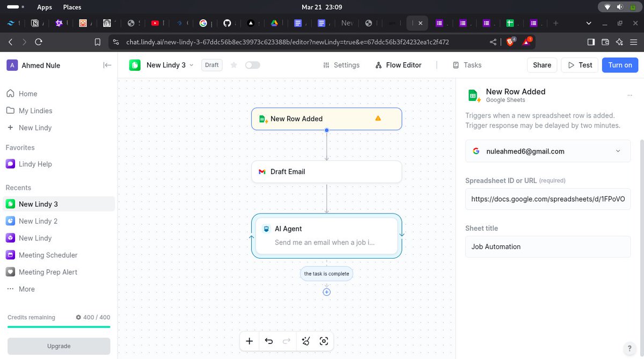Go back in the browser
The height and width of the screenshot is (359, 644).
10,42
